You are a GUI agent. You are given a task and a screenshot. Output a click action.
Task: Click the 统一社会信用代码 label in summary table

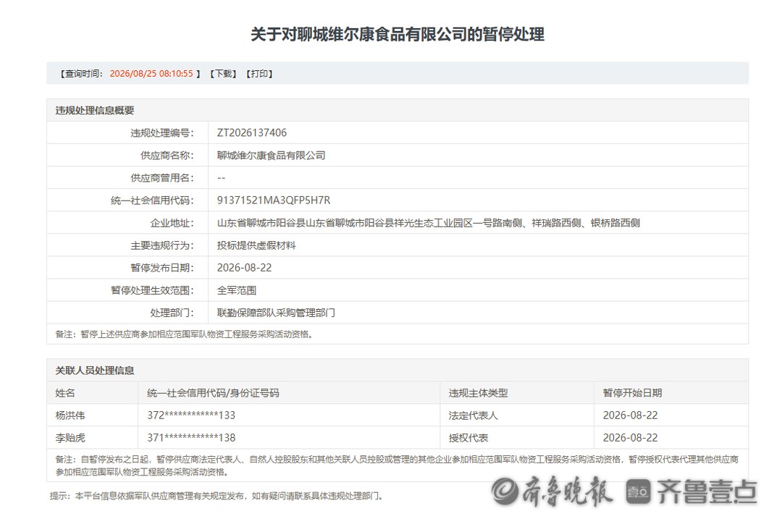[152, 200]
